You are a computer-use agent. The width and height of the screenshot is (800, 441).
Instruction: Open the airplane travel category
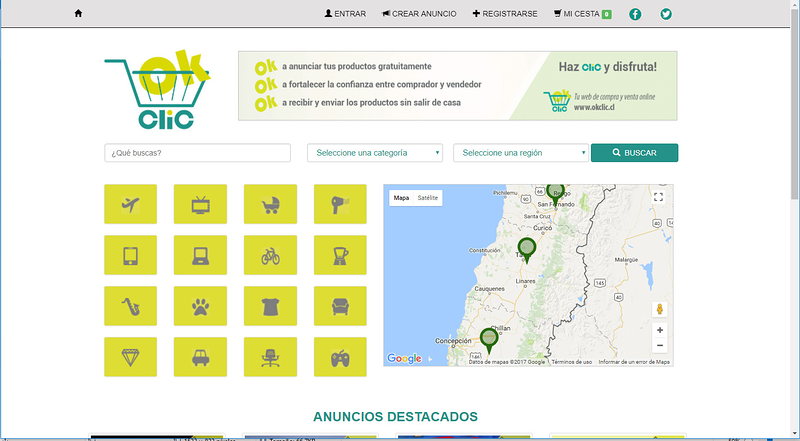[x=130, y=204]
